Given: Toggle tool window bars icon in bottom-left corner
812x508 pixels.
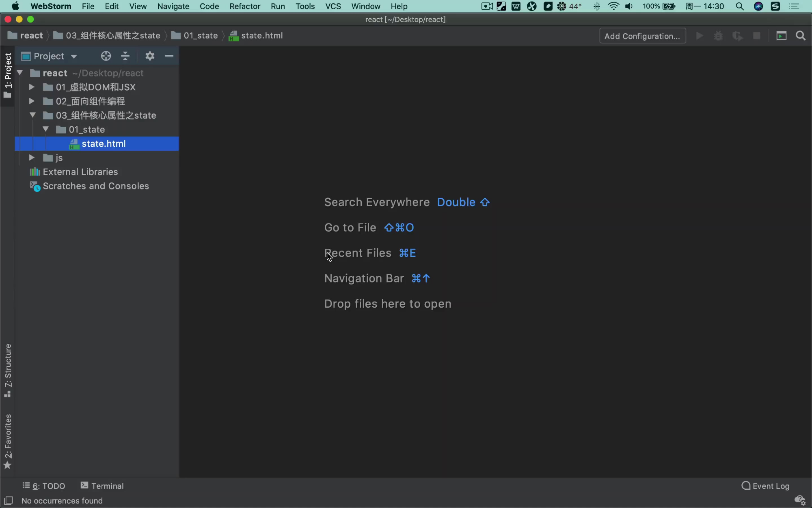Looking at the screenshot, I should point(8,500).
